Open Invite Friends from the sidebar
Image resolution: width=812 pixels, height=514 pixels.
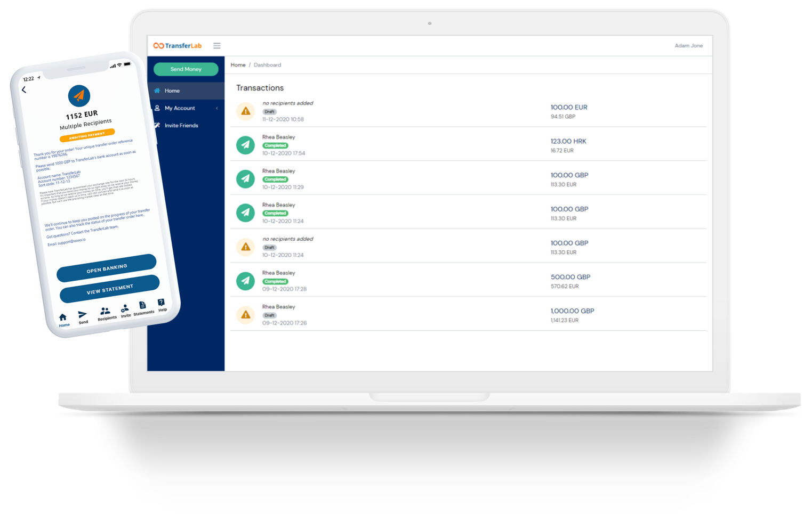[181, 126]
